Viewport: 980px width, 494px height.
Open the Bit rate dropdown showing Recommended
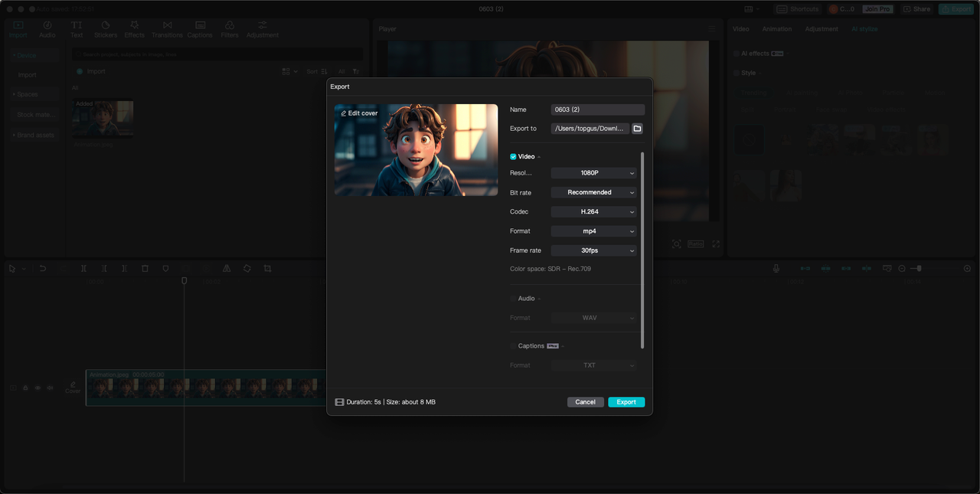pyautogui.click(x=593, y=192)
